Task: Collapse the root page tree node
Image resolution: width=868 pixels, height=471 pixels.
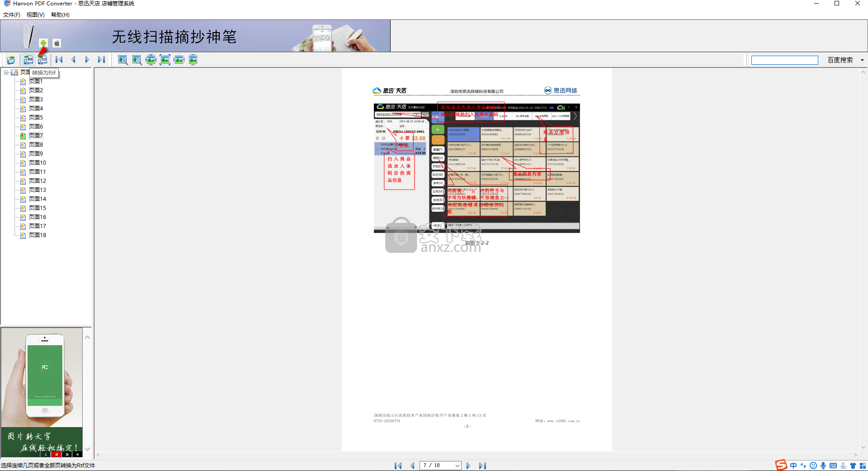Action: pyautogui.click(x=6, y=72)
